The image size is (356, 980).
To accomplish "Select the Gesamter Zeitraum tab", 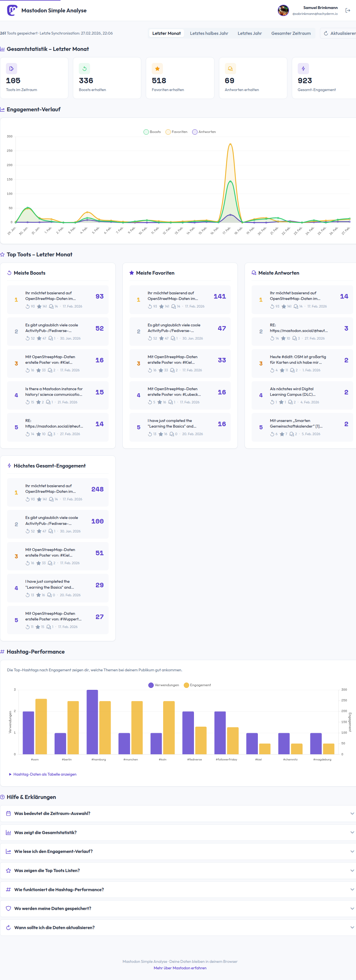I will click(291, 33).
